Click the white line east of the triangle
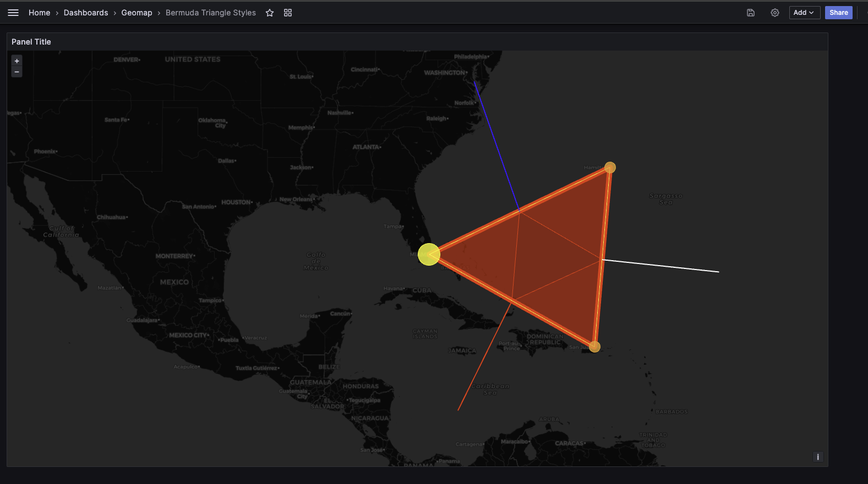The height and width of the screenshot is (484, 868). 660,266
